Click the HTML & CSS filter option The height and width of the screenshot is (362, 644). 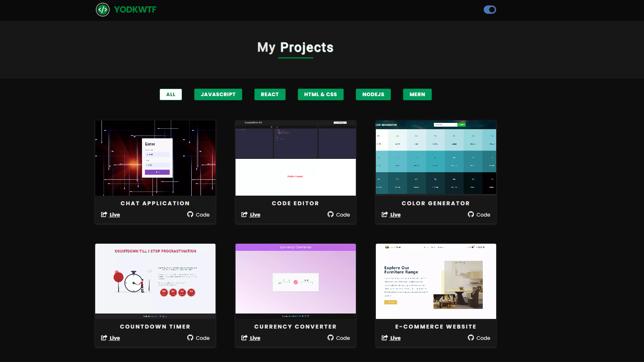(x=321, y=94)
